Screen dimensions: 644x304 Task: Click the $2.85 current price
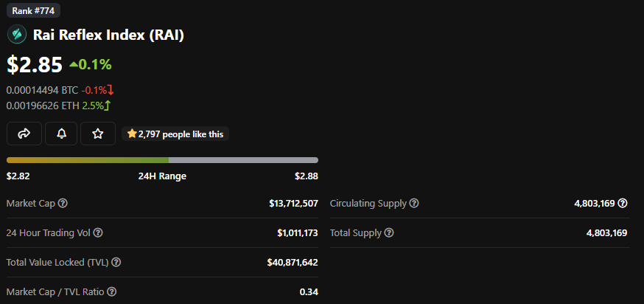click(34, 65)
